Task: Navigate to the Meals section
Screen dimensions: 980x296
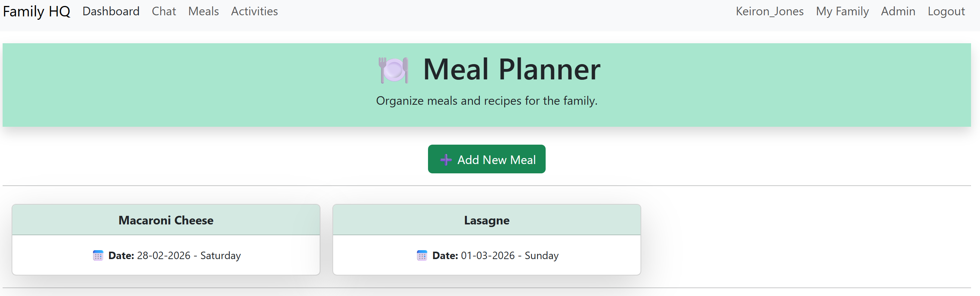Action: [203, 11]
